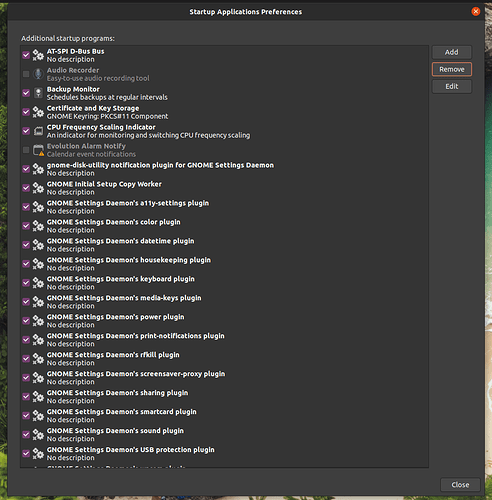The width and height of the screenshot is (492, 500).
Task: Select "Easy-to-use audio recording tool" description
Action: tap(98, 78)
